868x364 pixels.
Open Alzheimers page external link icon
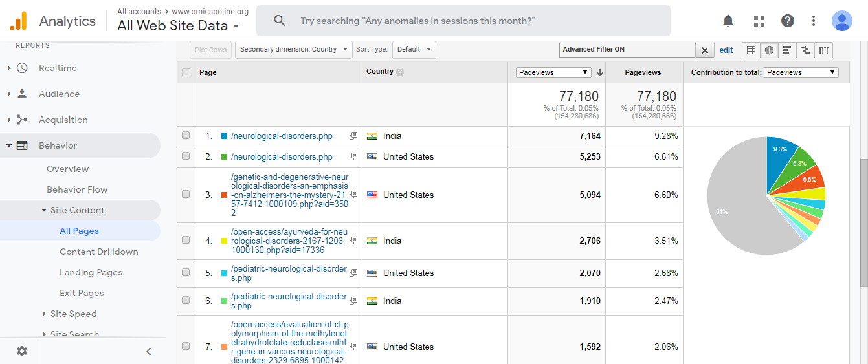[353, 195]
